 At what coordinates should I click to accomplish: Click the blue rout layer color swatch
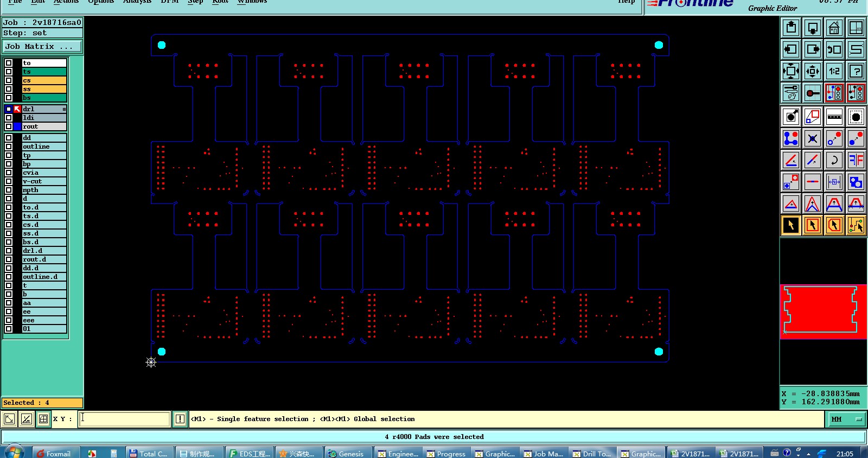click(17, 126)
